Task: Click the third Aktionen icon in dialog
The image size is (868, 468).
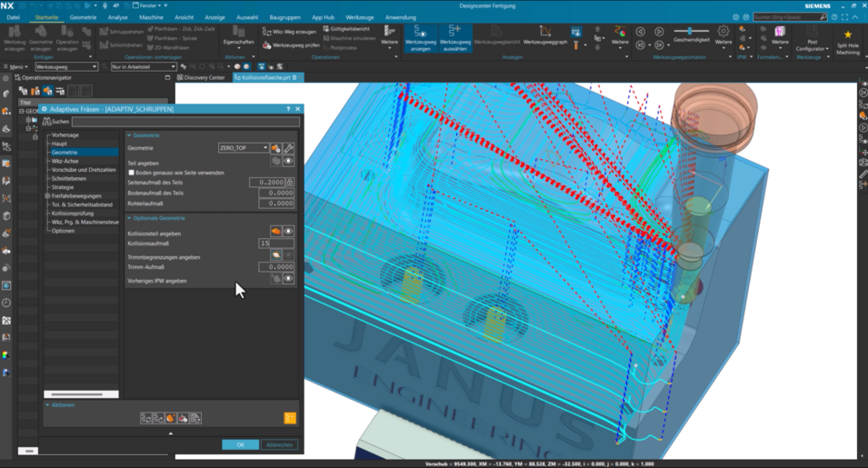Action: coord(171,418)
